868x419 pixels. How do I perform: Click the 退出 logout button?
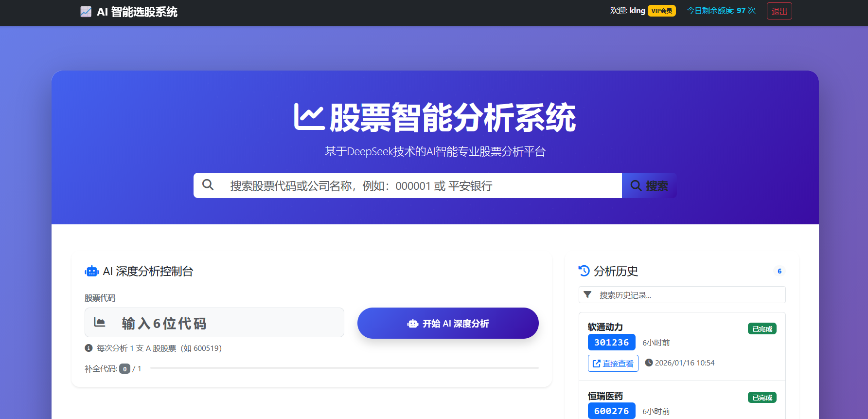[x=779, y=11]
